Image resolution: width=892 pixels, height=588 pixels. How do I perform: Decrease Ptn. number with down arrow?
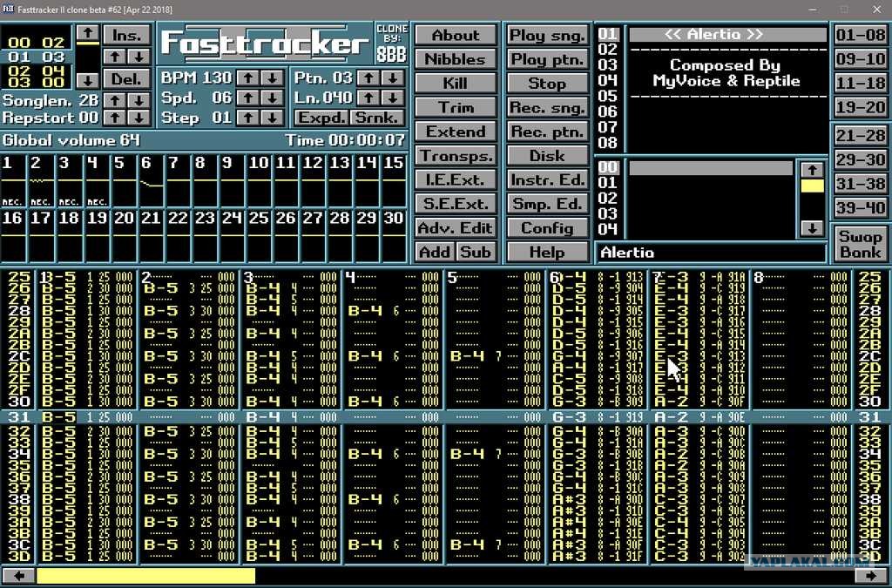(x=393, y=78)
